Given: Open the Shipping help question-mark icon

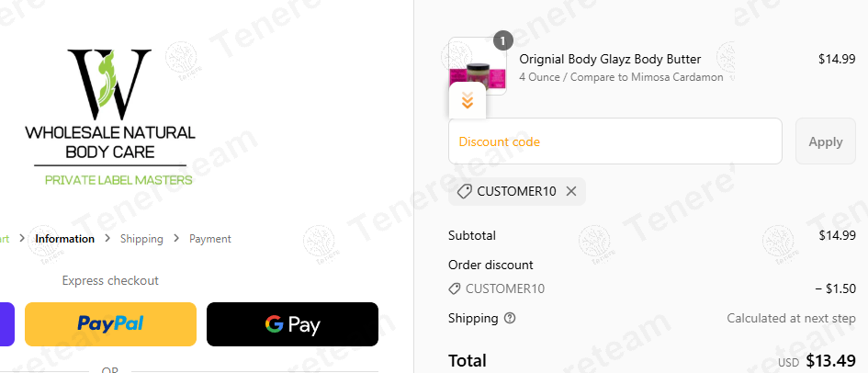Looking at the screenshot, I should pos(510,318).
